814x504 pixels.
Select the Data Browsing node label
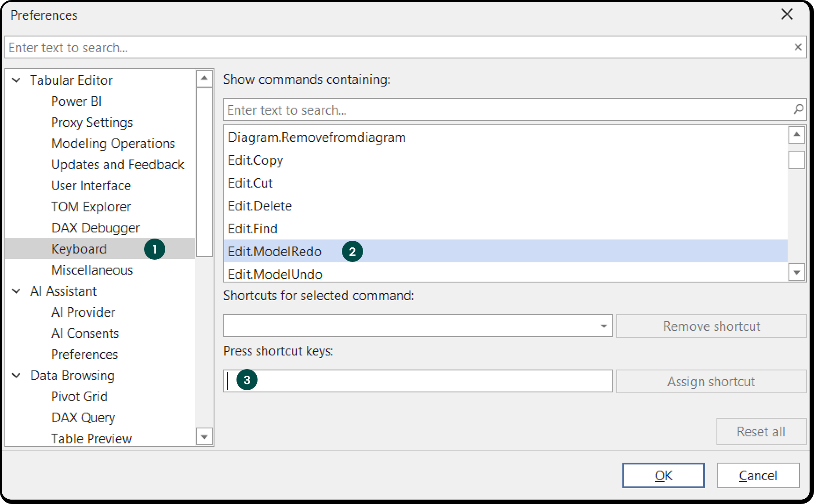click(x=73, y=375)
